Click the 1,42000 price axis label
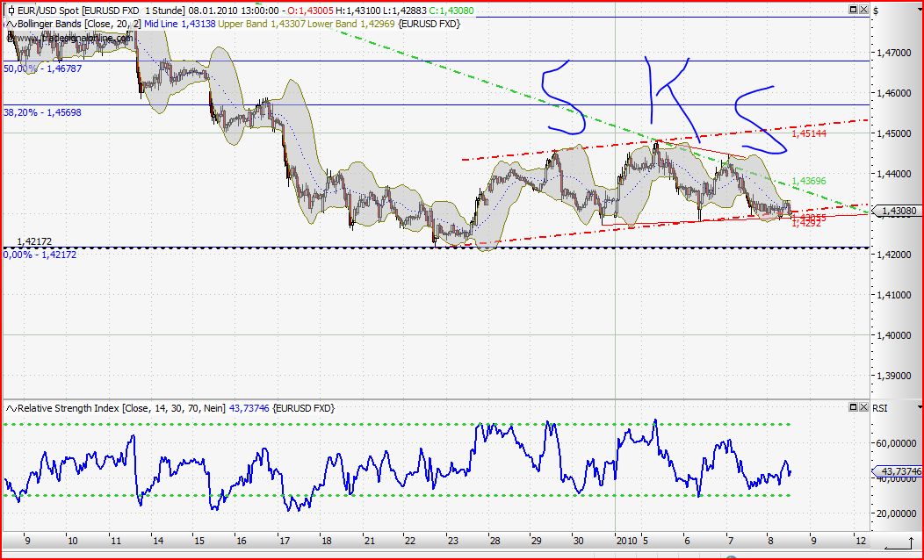This screenshot has height=560, width=924. [895, 255]
